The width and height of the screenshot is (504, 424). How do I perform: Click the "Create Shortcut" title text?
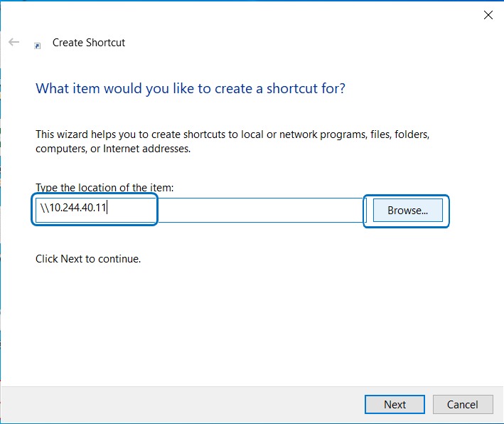click(89, 43)
